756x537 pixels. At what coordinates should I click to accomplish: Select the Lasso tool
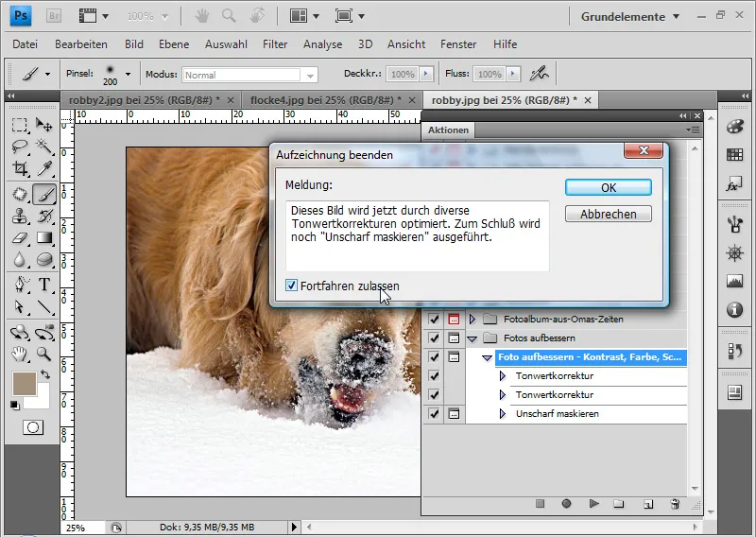pyautogui.click(x=20, y=147)
